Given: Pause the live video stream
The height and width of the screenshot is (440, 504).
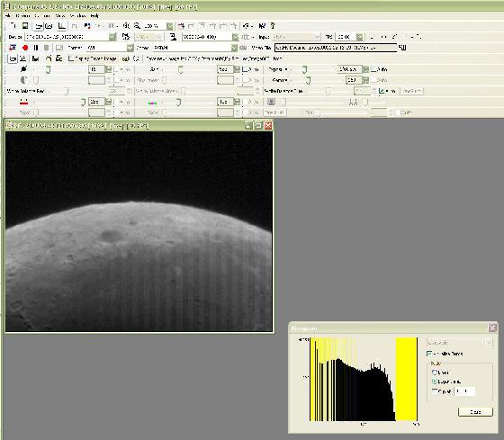Looking at the screenshot, I should [36, 48].
